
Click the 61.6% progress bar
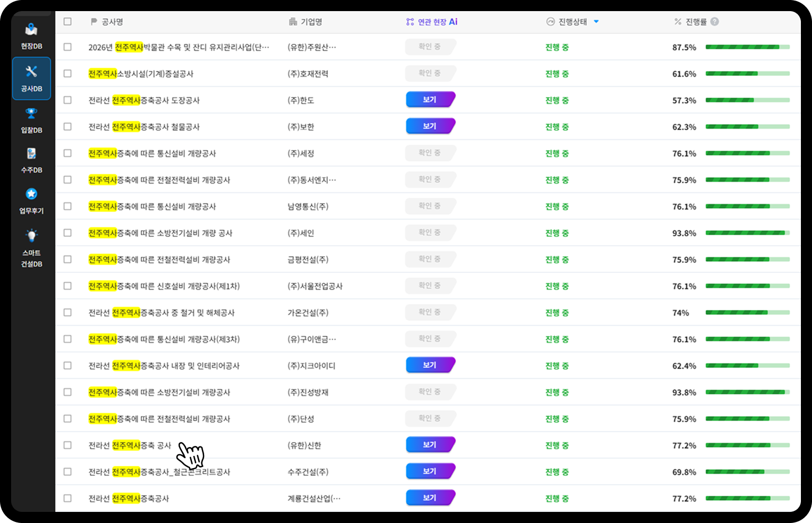click(748, 73)
